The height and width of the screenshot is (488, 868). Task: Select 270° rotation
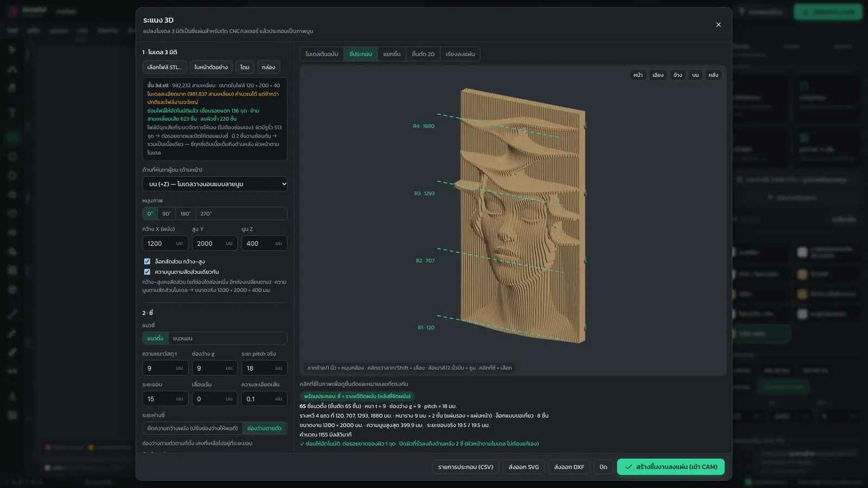tap(206, 214)
